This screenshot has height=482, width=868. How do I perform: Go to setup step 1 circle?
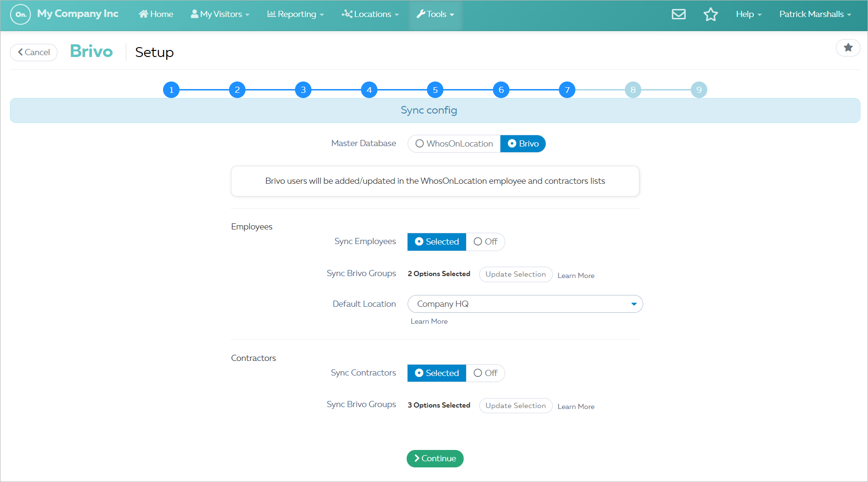171,90
